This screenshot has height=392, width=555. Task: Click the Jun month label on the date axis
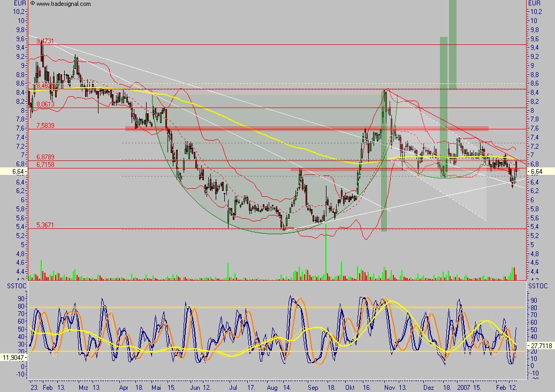point(195,387)
